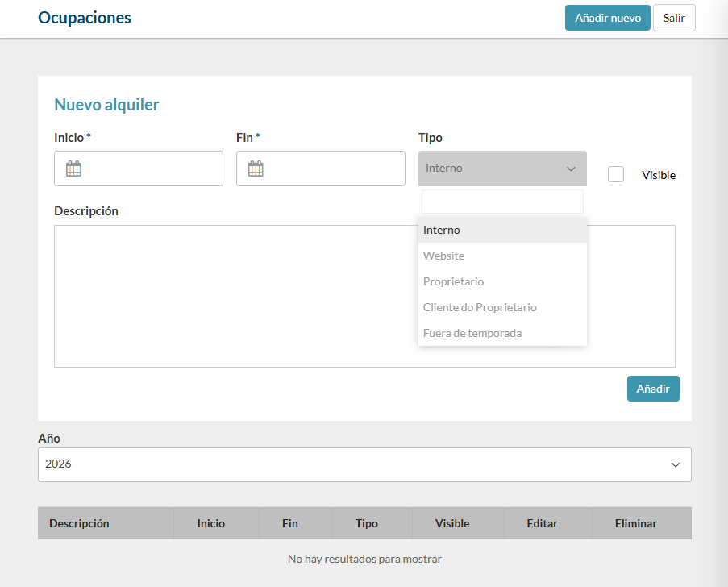Choose Website from the Tipo list
This screenshot has height=587, width=728.
(502, 256)
